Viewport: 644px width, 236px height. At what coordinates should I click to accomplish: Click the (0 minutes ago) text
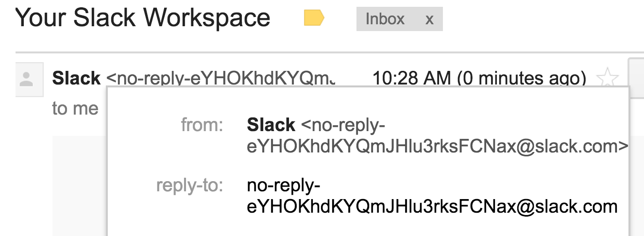pyautogui.click(x=522, y=78)
